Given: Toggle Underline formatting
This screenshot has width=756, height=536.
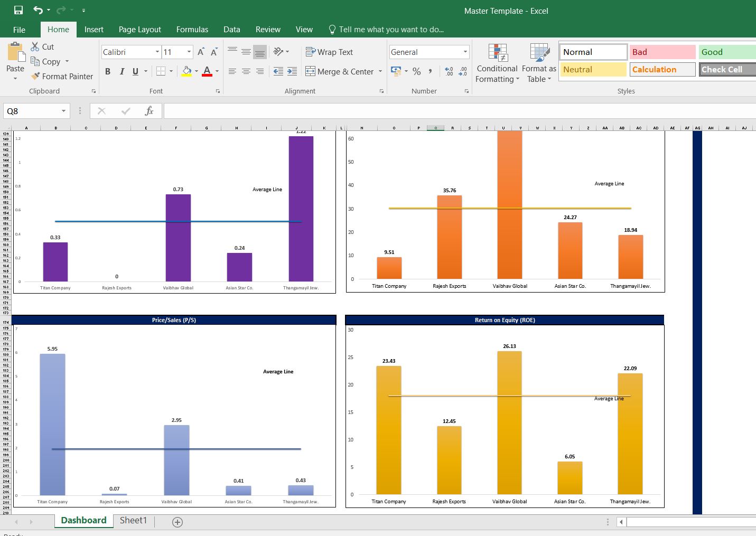Looking at the screenshot, I should (135, 71).
